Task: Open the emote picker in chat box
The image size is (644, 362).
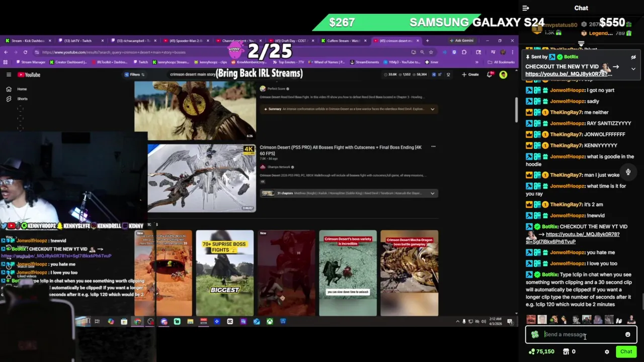Action: click(x=628, y=334)
